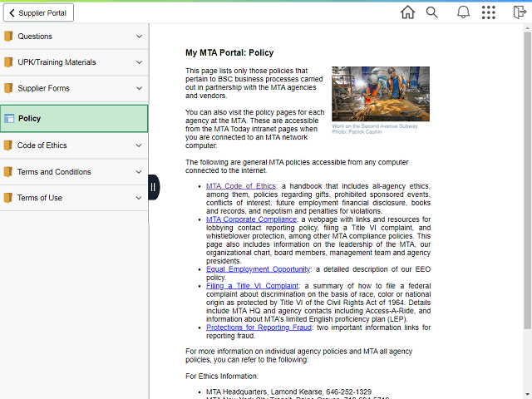This screenshot has width=532, height=399.
Task: Expand the Terms and Conditions chevron
Action: pyautogui.click(x=139, y=172)
